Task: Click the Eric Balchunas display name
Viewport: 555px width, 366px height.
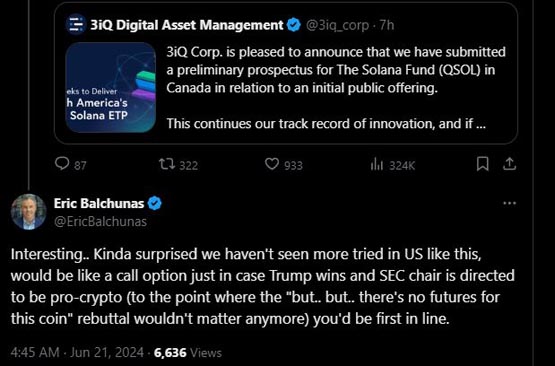Action: pos(99,204)
